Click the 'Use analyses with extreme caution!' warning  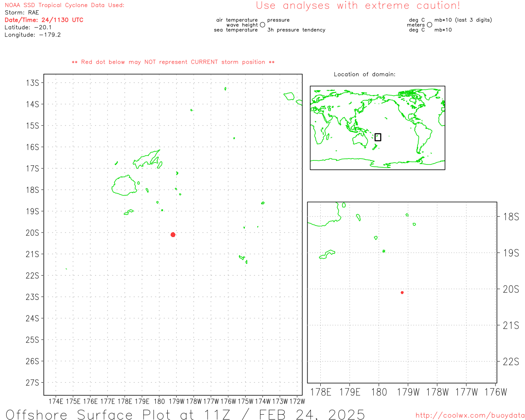(358, 5)
